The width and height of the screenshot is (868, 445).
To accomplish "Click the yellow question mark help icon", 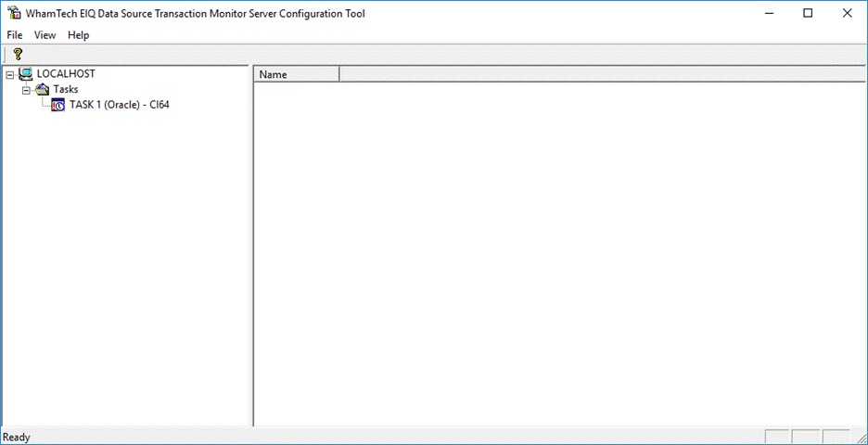I will click(18, 55).
